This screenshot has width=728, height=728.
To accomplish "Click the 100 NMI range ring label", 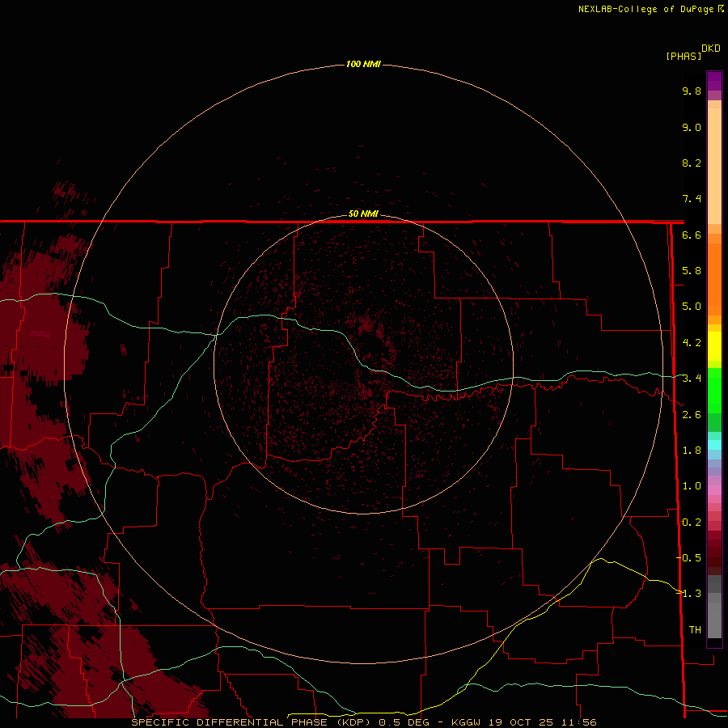I will (363, 64).
